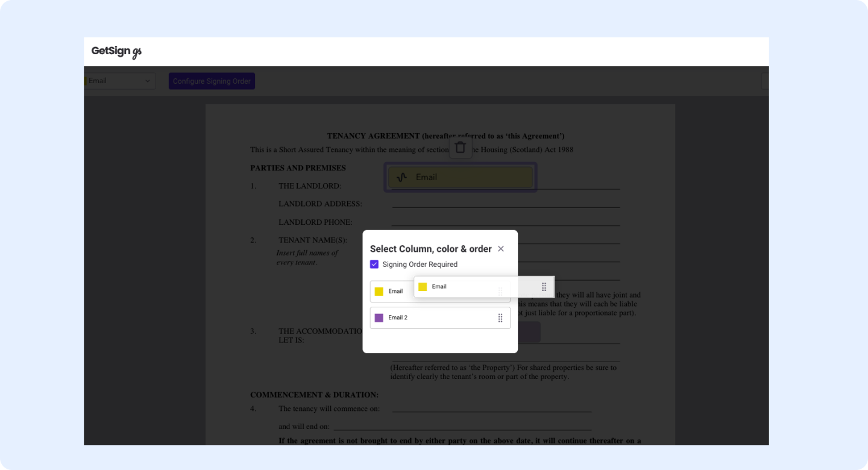Click the Signing Order Required label
The width and height of the screenshot is (868, 470).
[x=420, y=265]
